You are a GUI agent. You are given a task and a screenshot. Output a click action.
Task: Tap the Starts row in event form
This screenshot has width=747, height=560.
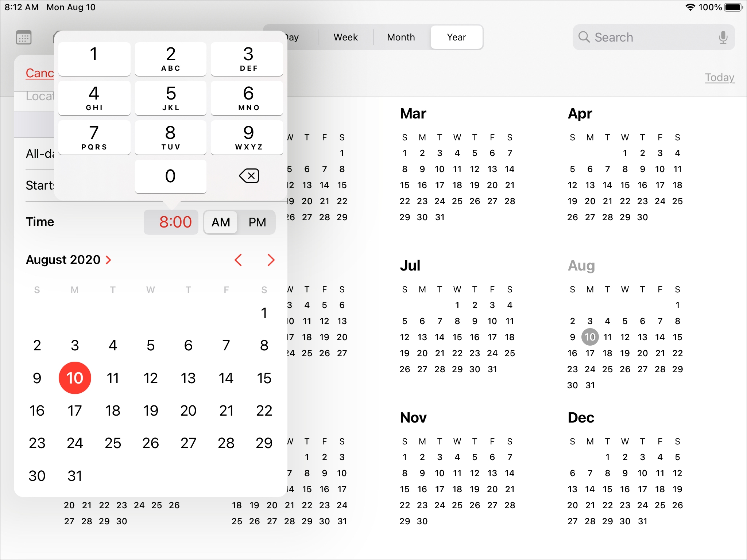coord(40,186)
